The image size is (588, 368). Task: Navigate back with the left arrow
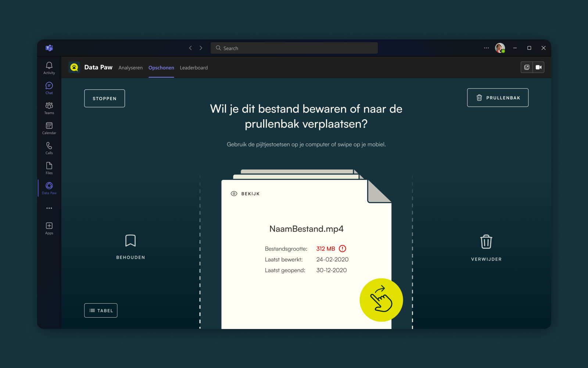click(190, 48)
